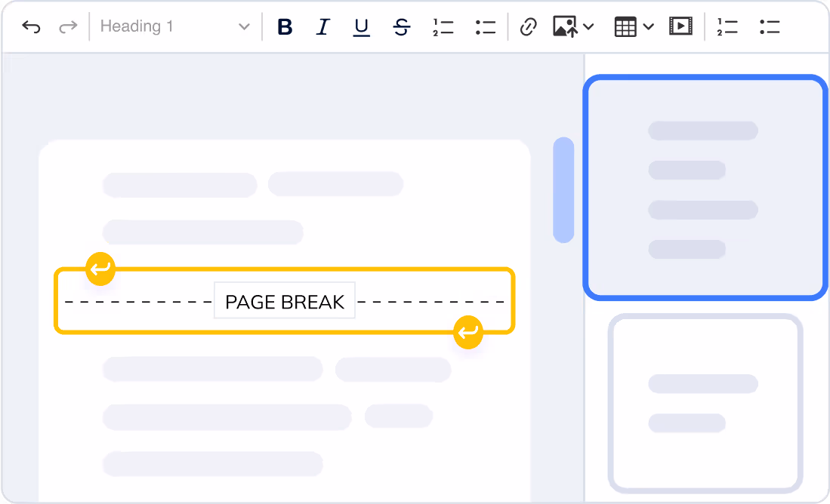This screenshot has height=504, width=830.
Task: Expand the table options dropdown arrow
Action: click(649, 27)
